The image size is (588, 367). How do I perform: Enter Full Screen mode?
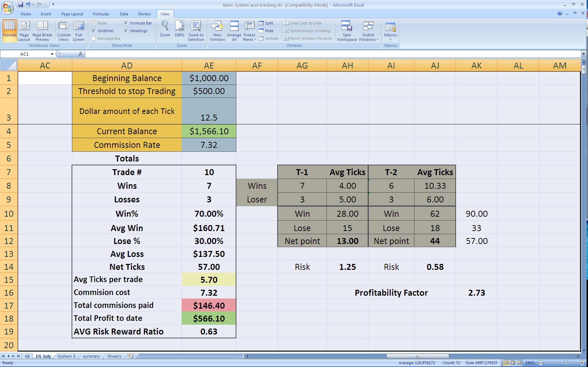[79, 31]
